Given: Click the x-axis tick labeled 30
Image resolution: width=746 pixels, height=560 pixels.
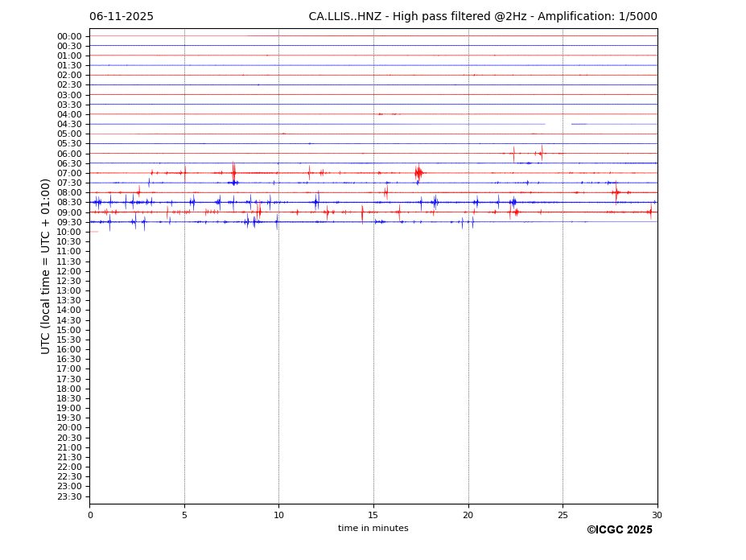Looking at the screenshot, I should 657,515.
